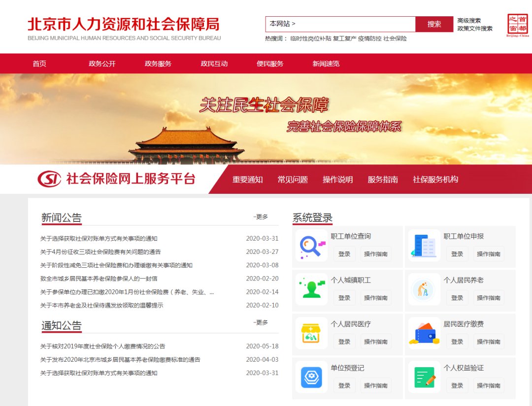Viewport: 532px width, 406px height.
Task: Click the 北京市人力资源和社会保障局 site title
Action: (124, 25)
